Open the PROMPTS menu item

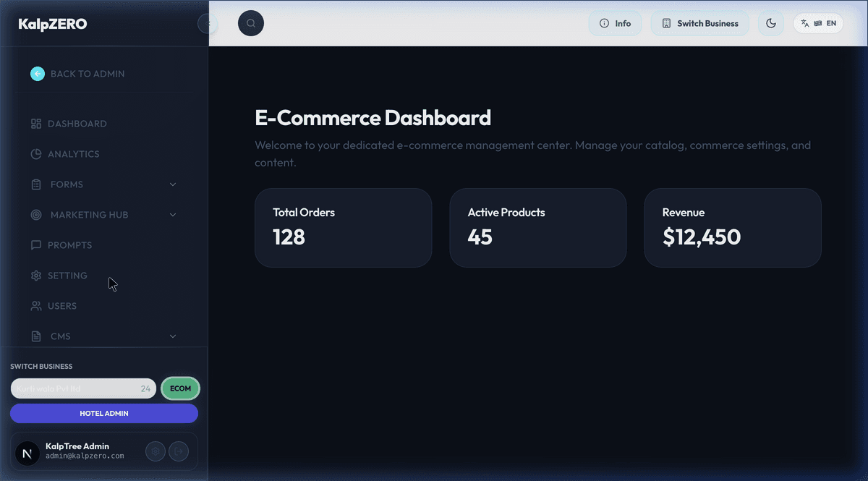(x=70, y=245)
